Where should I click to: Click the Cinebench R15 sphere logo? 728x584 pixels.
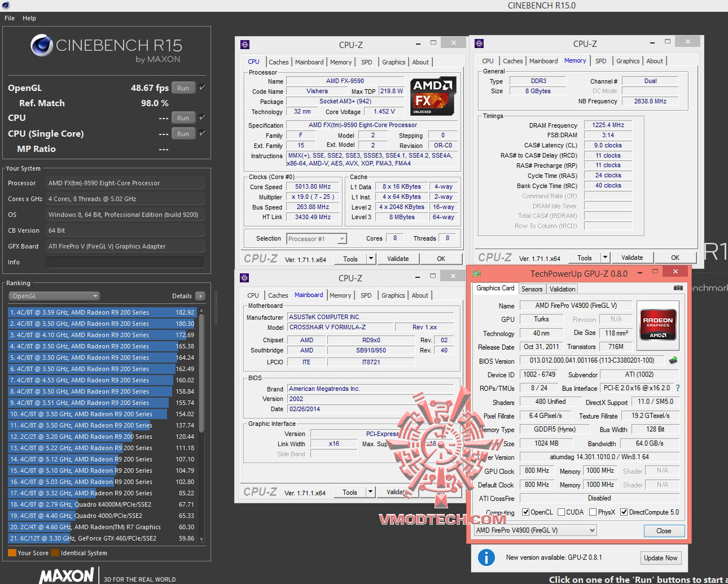point(42,46)
